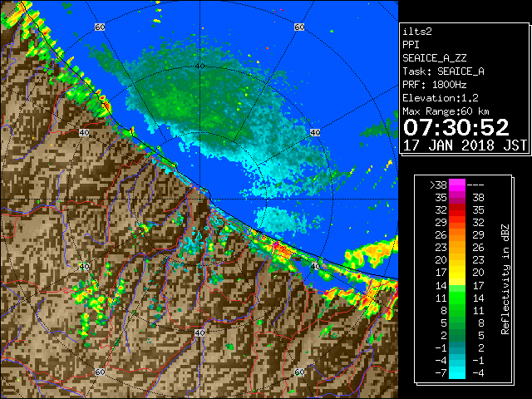Click the '40' ring label due north of center

199,66
